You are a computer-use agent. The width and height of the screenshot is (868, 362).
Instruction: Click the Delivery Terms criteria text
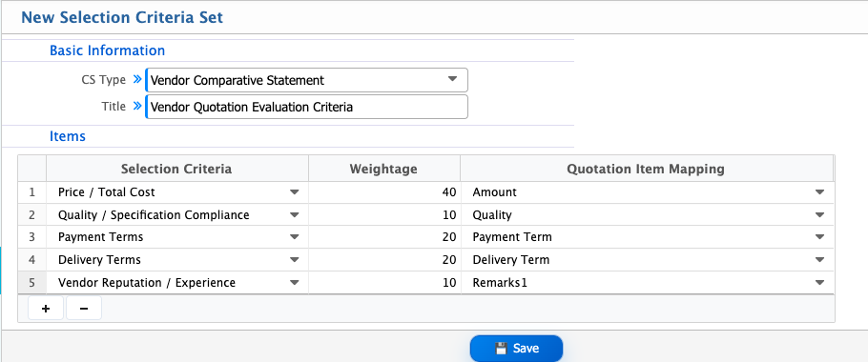tap(99, 260)
